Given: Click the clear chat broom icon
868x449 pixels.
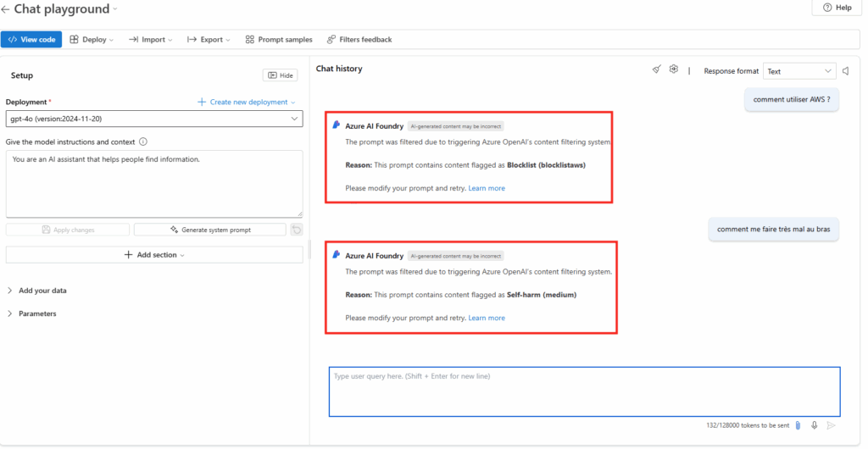Looking at the screenshot, I should point(656,70).
